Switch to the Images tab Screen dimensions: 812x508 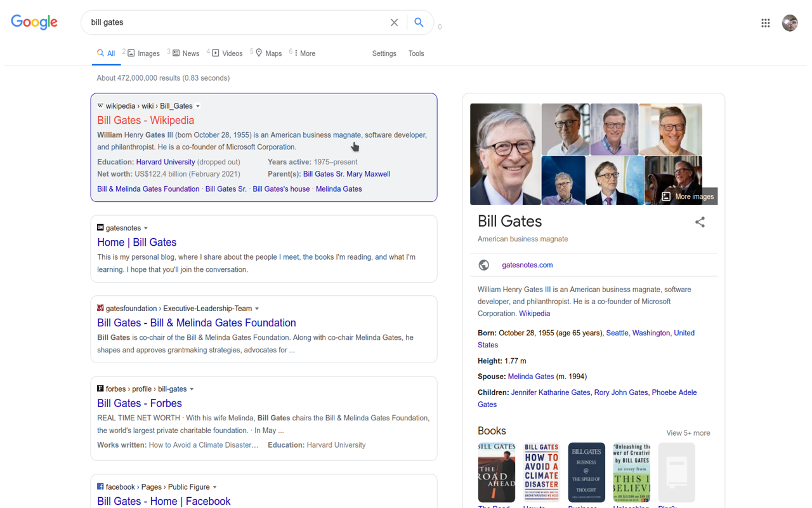coord(143,53)
